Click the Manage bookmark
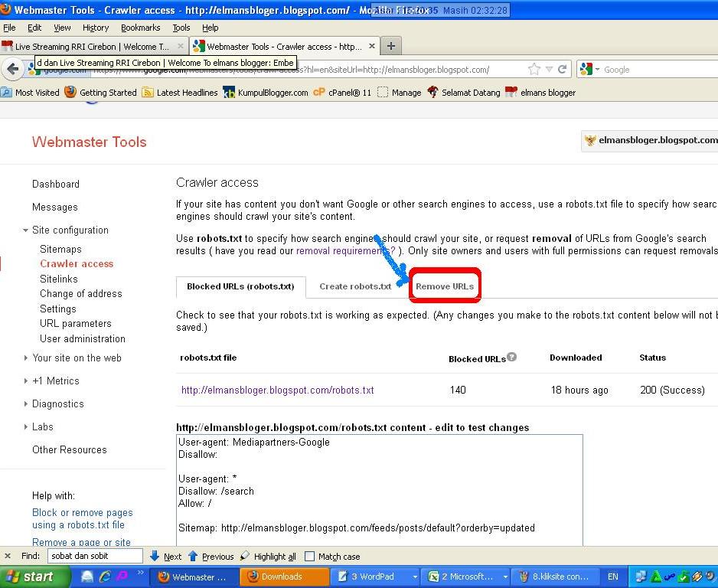The image size is (718, 588). click(400, 93)
